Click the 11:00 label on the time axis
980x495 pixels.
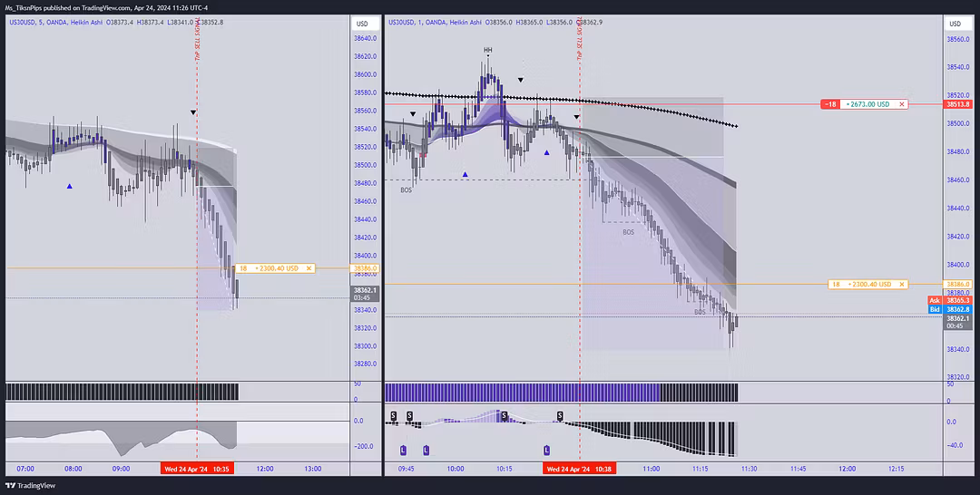(651, 469)
